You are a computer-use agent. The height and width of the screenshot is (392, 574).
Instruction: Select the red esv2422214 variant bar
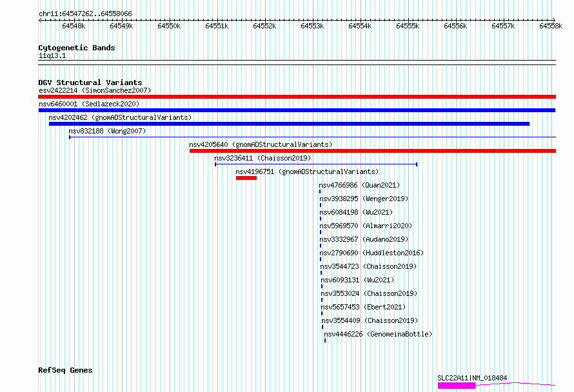(297, 97)
